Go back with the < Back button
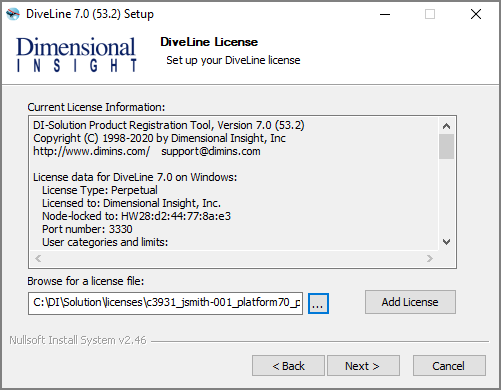Image resolution: width=501 pixels, height=390 pixels. pos(288,366)
